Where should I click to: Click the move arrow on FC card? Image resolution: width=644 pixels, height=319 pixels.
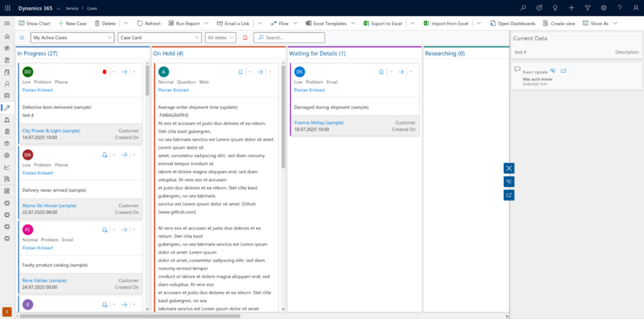pyautogui.click(x=125, y=230)
